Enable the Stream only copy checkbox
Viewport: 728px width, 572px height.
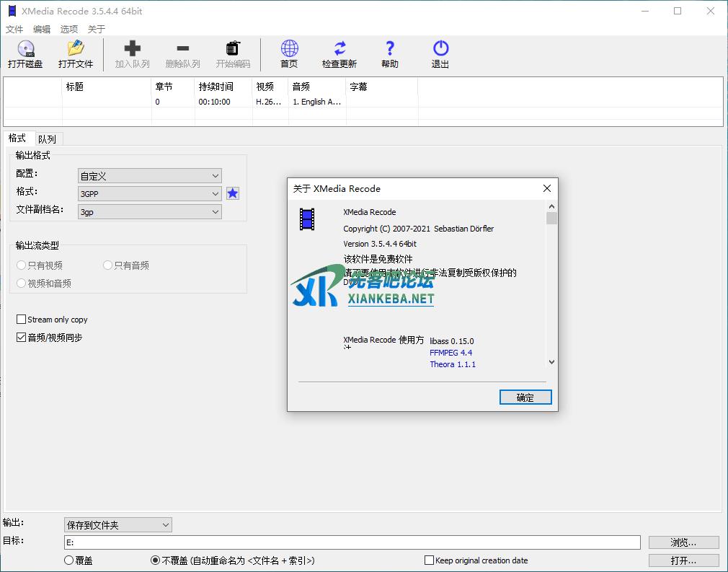click(x=22, y=320)
